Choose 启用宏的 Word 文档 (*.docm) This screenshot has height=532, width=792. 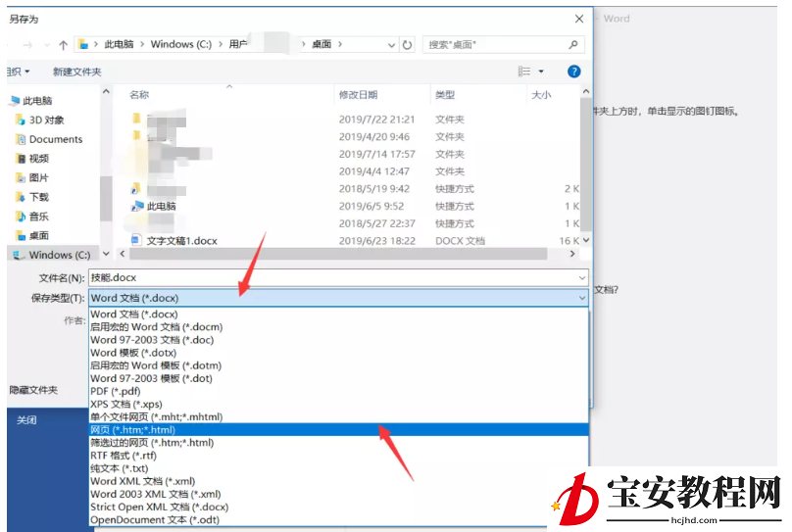(338, 327)
